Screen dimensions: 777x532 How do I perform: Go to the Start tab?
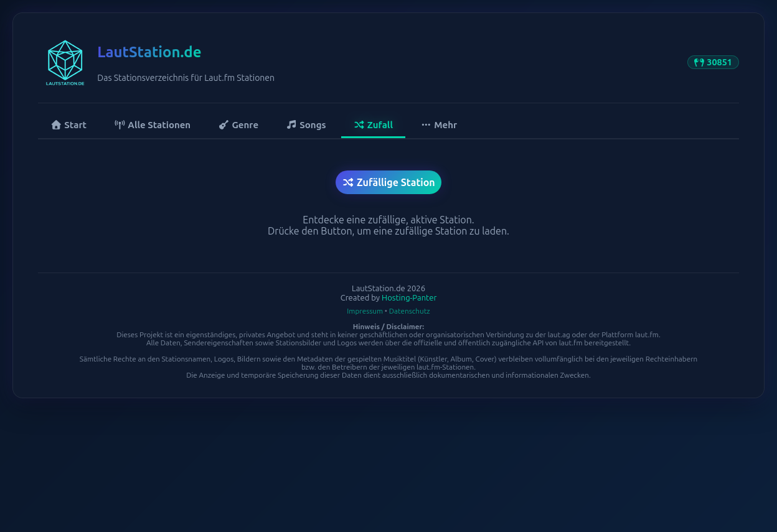pos(68,125)
